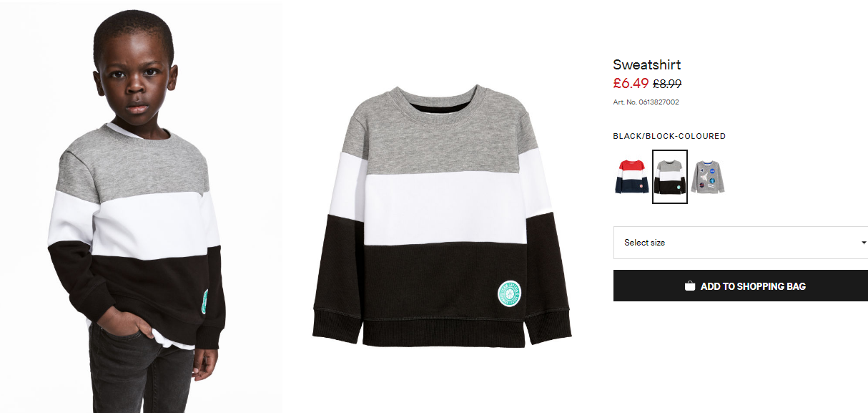The height and width of the screenshot is (413, 868).
Task: Select the grey, white and black swatch
Action: [670, 177]
